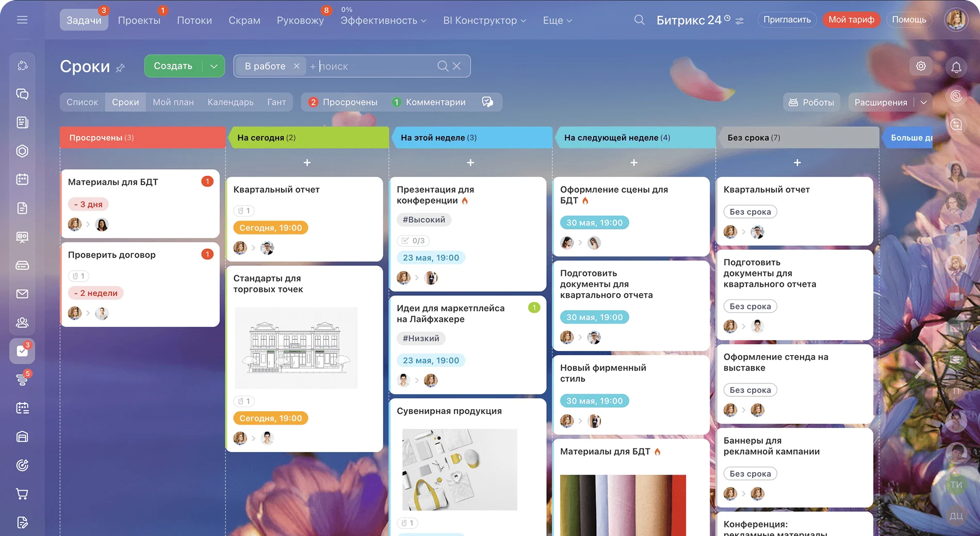Click the Пригласить button

tap(787, 20)
